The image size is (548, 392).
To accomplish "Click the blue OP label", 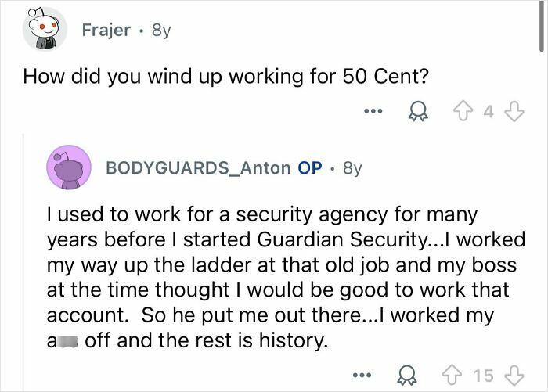I will [310, 167].
